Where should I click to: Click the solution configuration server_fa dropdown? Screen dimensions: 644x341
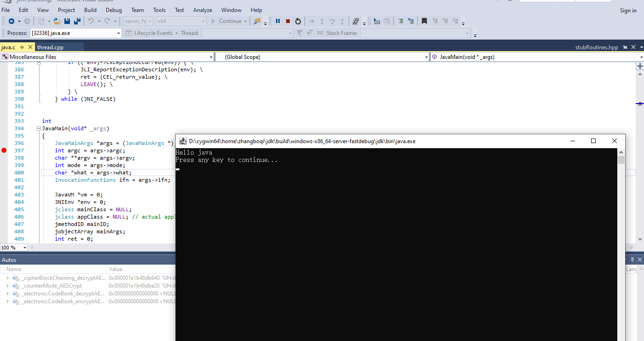(138, 21)
